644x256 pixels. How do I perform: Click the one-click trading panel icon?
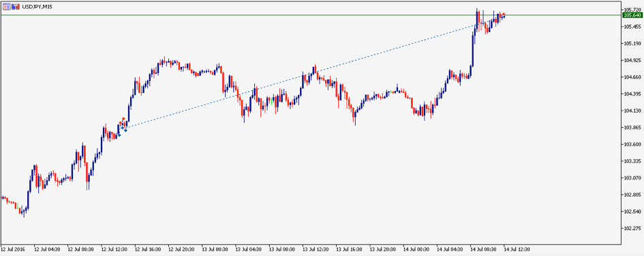coord(7,7)
